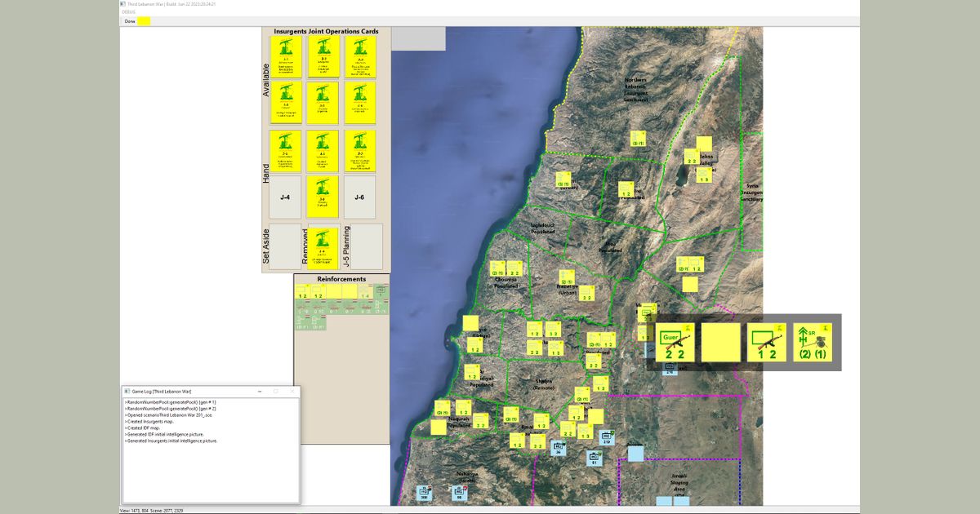Select the rifle 1-2 unit in popup
The width and height of the screenshot is (980, 514).
pos(767,343)
